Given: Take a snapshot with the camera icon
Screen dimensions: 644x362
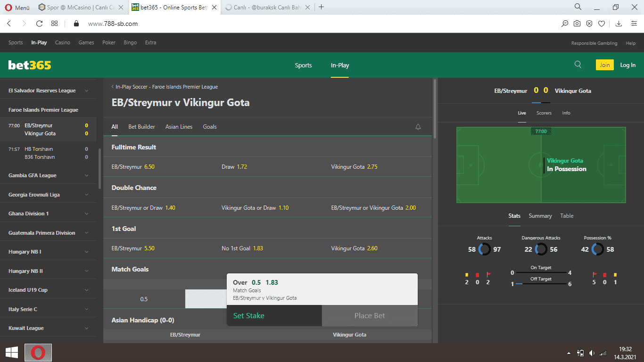Looking at the screenshot, I should (x=577, y=24).
